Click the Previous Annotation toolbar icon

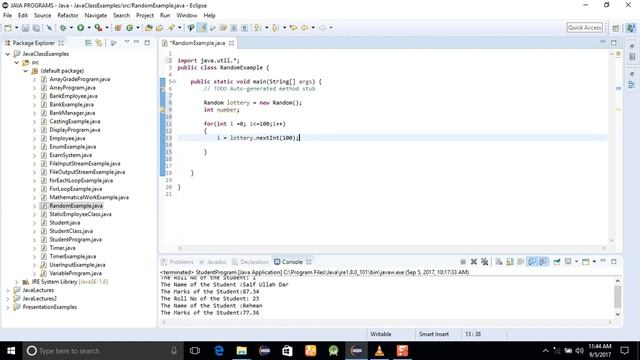pyautogui.click(x=275, y=28)
